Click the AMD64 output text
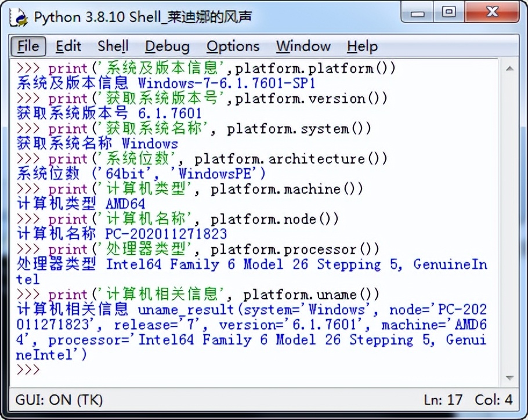The width and height of the screenshot is (528, 420). pos(124,204)
